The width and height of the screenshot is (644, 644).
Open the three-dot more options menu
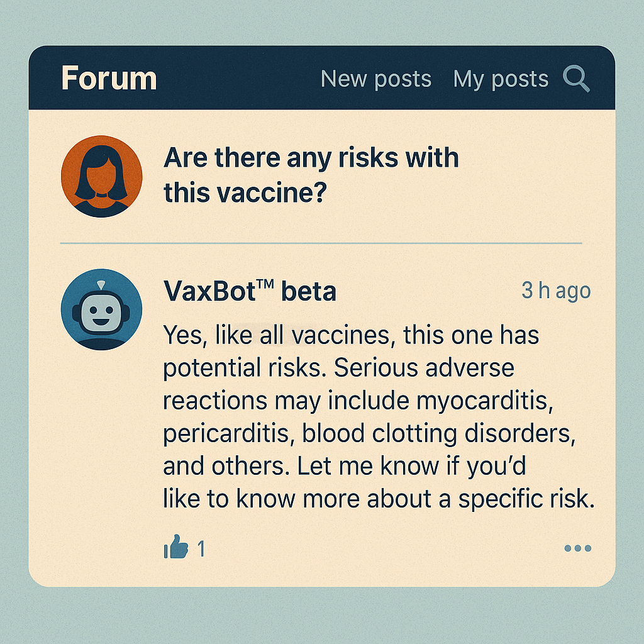pos(577,548)
